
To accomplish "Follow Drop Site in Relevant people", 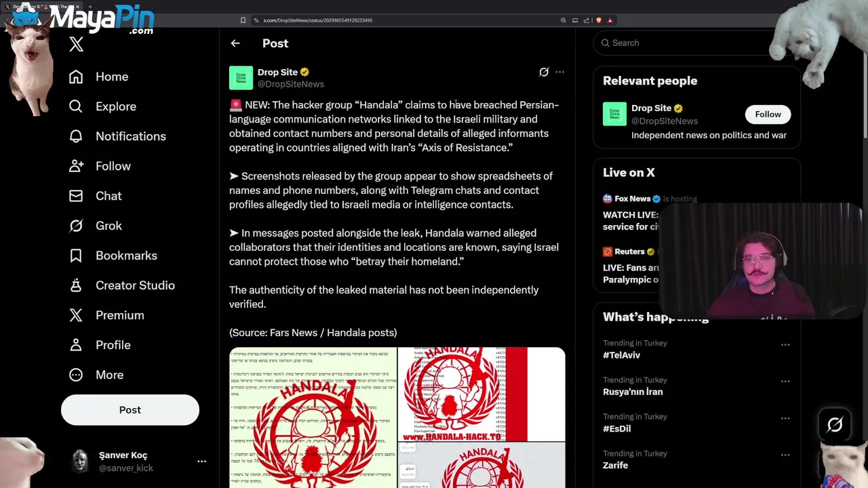I will click(768, 115).
